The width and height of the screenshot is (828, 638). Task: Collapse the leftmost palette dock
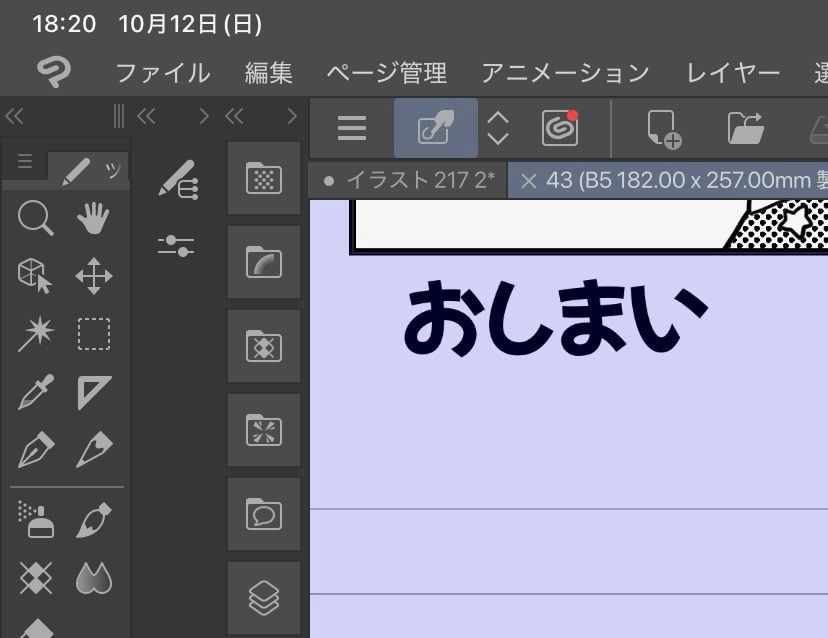point(14,116)
